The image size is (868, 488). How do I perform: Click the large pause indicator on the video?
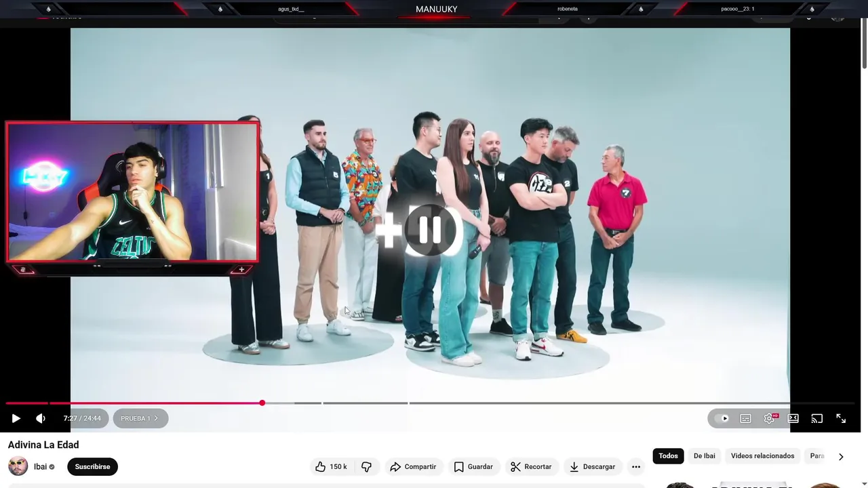[x=429, y=230]
